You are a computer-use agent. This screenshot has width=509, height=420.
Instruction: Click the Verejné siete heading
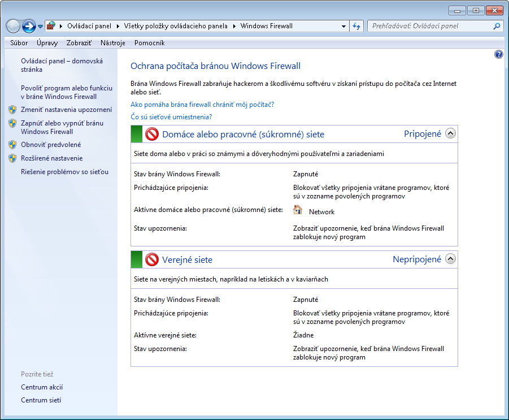pos(188,260)
